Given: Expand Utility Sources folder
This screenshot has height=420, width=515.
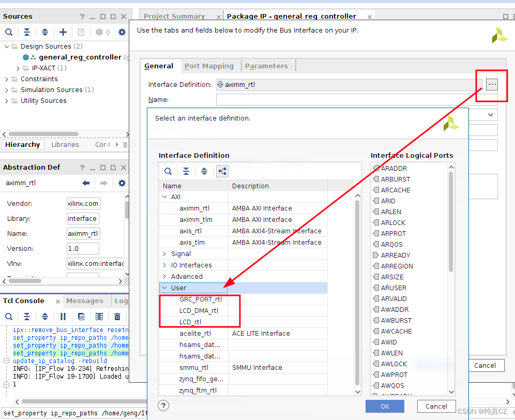Looking at the screenshot, I should (7, 101).
